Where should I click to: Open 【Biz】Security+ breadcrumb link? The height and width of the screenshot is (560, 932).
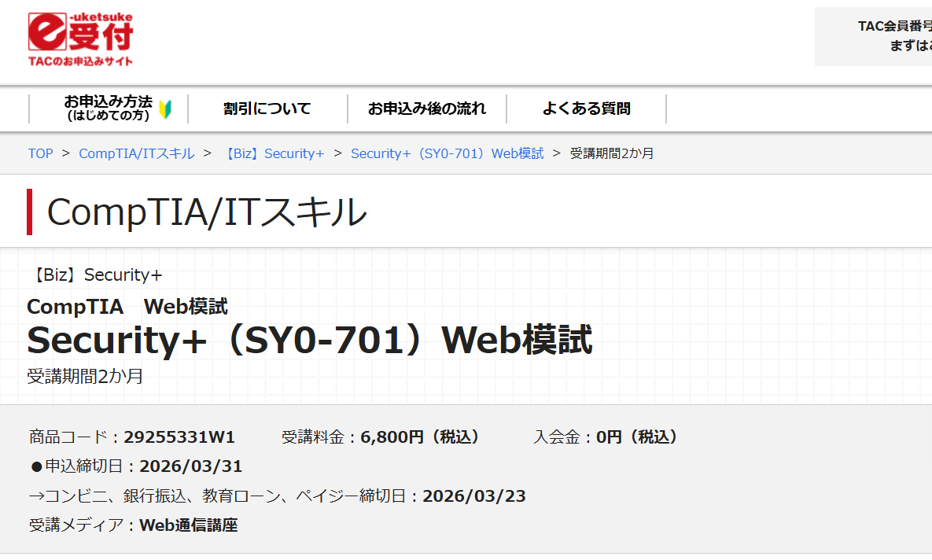click(x=273, y=153)
